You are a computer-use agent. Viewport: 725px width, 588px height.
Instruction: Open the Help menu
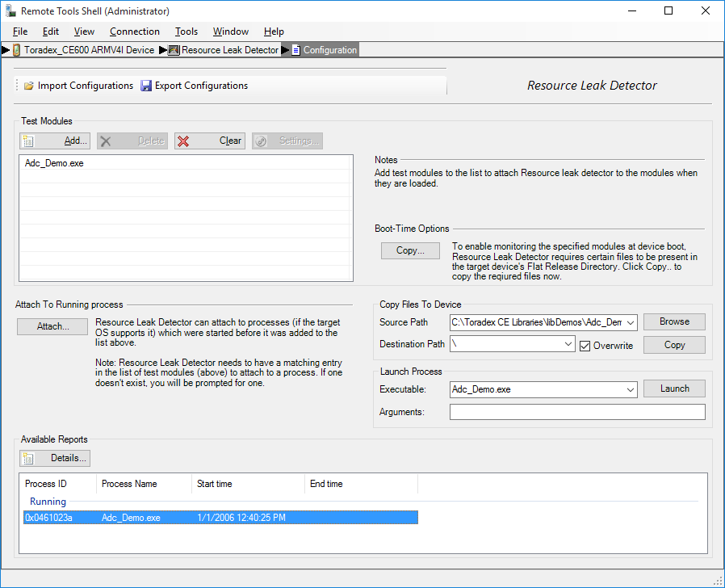pos(274,31)
